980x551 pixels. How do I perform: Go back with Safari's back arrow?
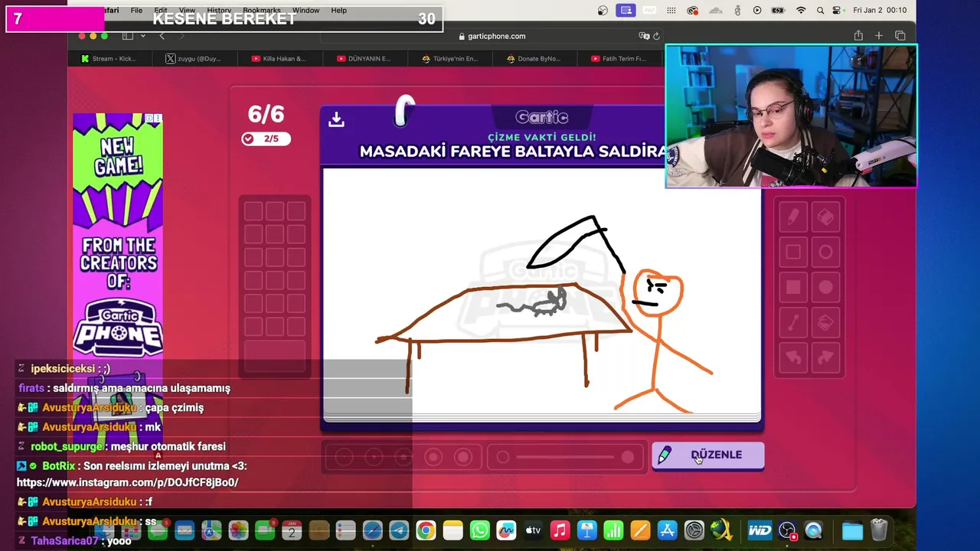point(162,36)
